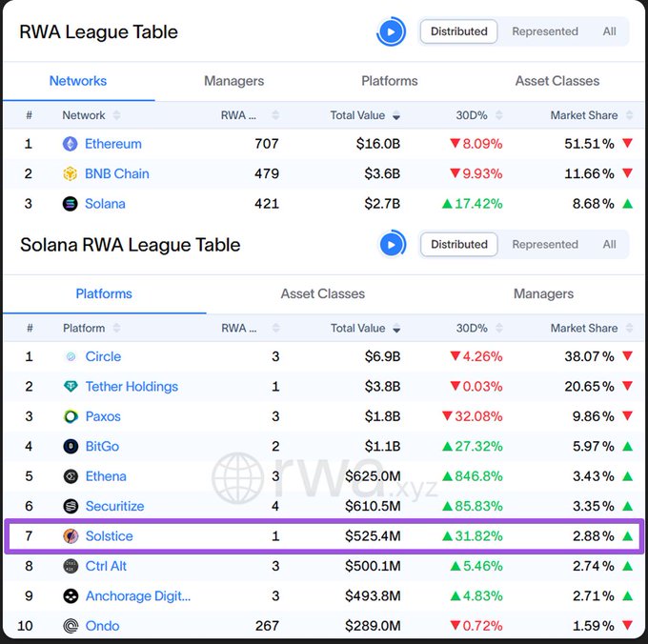Click the Ctrl Alt logo icon

(71, 566)
